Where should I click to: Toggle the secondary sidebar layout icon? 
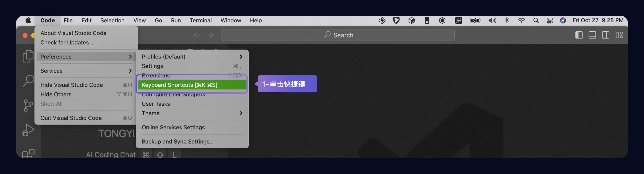pyautogui.click(x=606, y=35)
